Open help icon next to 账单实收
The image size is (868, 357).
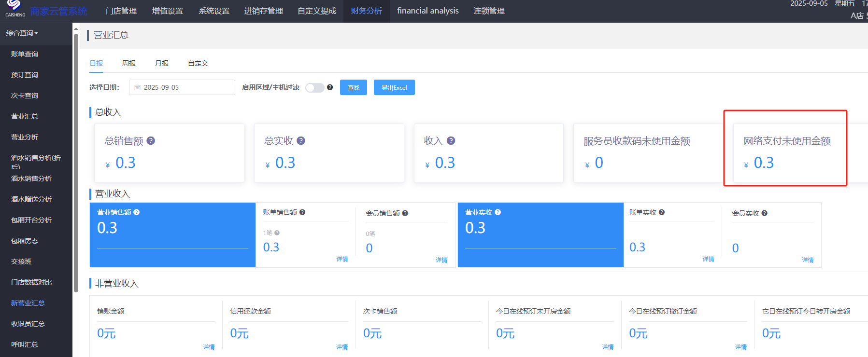(662, 212)
